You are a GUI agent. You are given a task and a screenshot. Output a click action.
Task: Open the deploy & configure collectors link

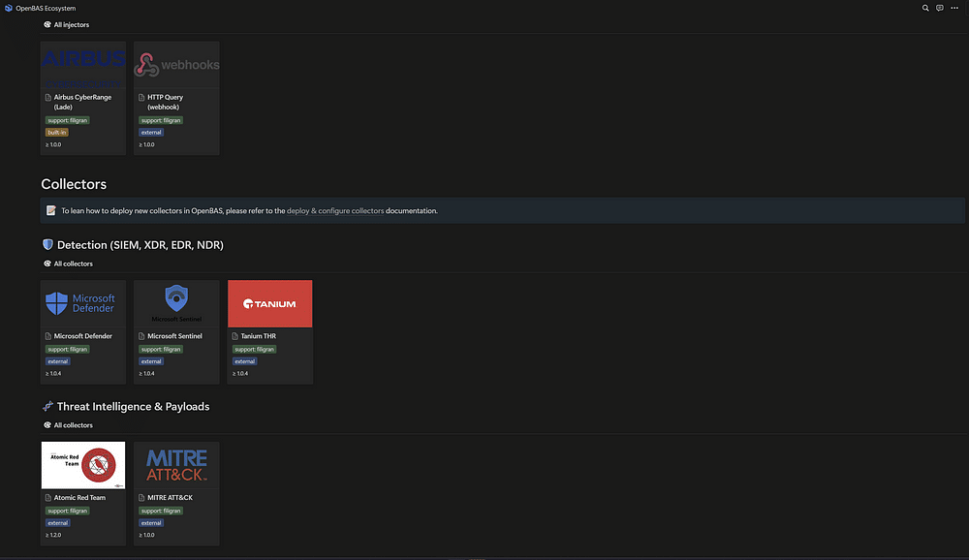tap(334, 210)
